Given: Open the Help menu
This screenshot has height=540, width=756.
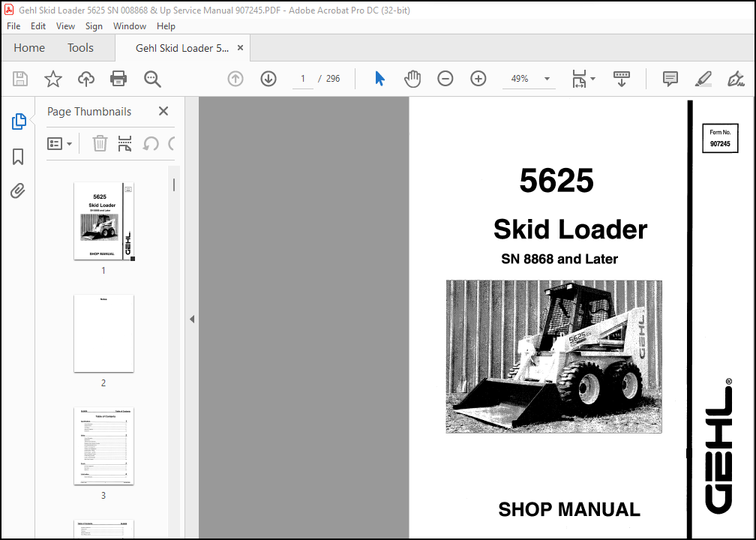Looking at the screenshot, I should 166,26.
